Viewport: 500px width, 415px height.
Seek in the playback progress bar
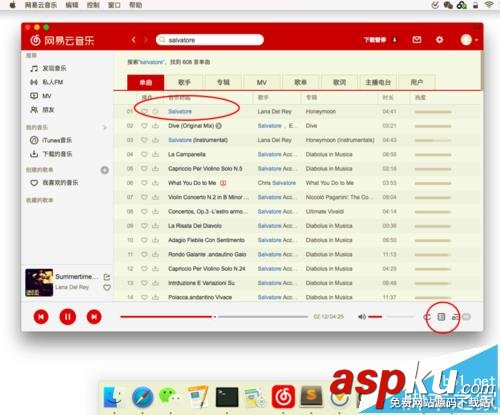tap(214, 317)
